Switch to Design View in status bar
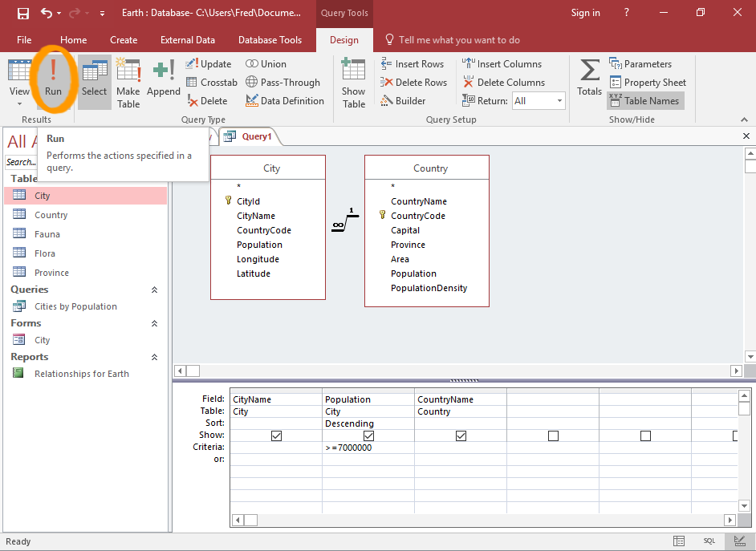The image size is (756, 551). click(x=739, y=541)
